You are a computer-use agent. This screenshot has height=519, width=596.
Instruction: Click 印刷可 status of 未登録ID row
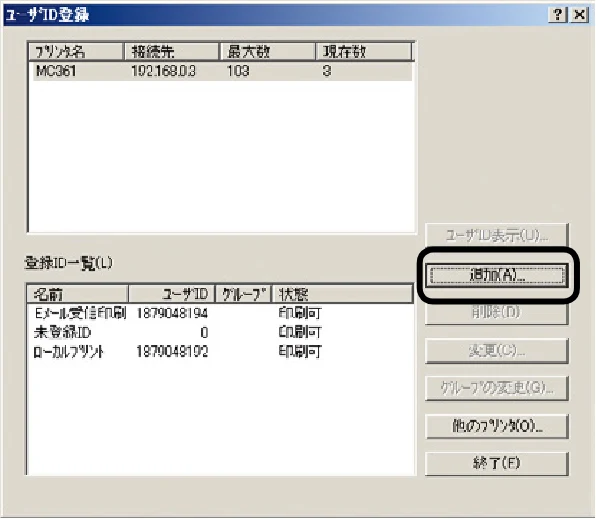pyautogui.click(x=300, y=333)
